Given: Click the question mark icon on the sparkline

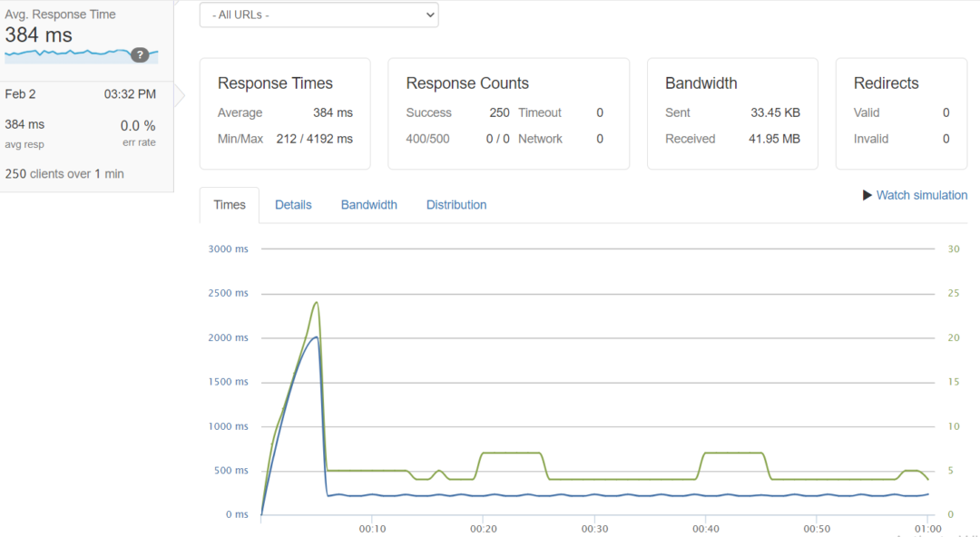Looking at the screenshot, I should [x=141, y=54].
